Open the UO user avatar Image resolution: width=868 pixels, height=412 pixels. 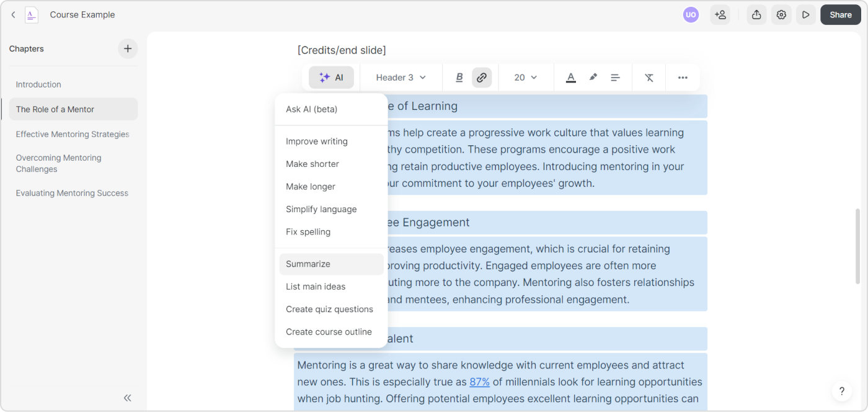click(691, 15)
